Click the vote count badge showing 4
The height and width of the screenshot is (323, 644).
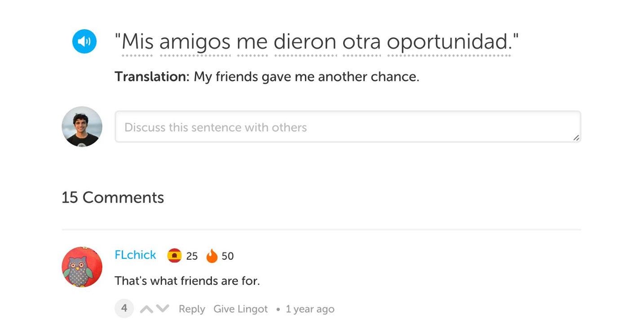click(x=124, y=308)
